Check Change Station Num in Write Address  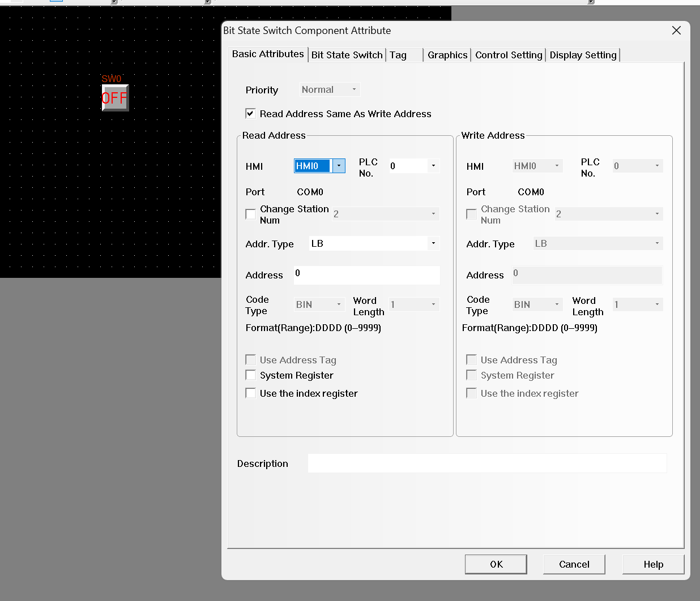[471, 214]
